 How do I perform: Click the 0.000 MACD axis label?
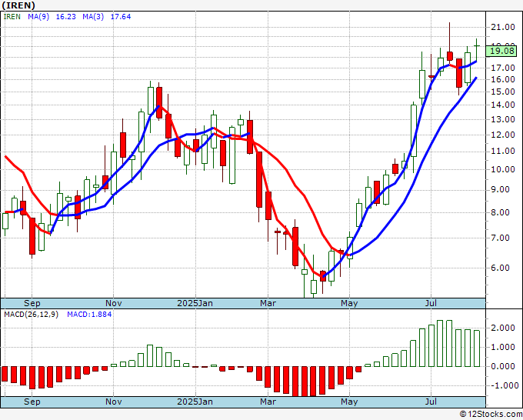[x=503, y=367]
